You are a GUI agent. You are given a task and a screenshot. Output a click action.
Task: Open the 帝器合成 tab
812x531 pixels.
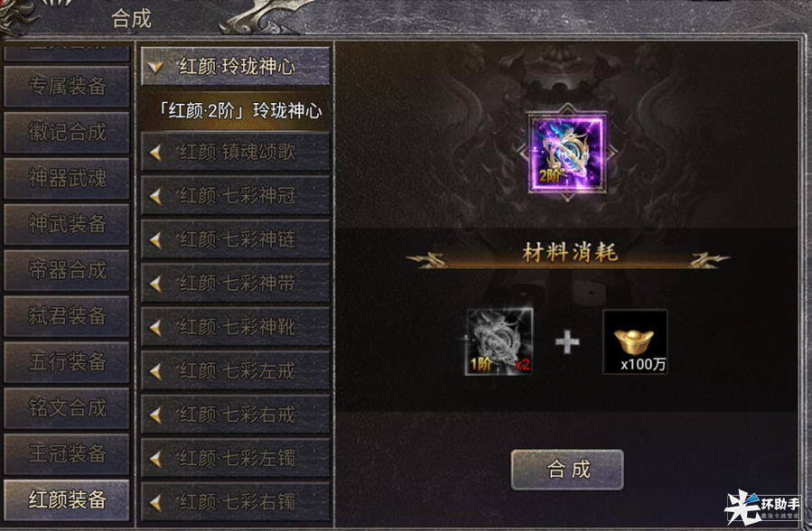(x=67, y=270)
